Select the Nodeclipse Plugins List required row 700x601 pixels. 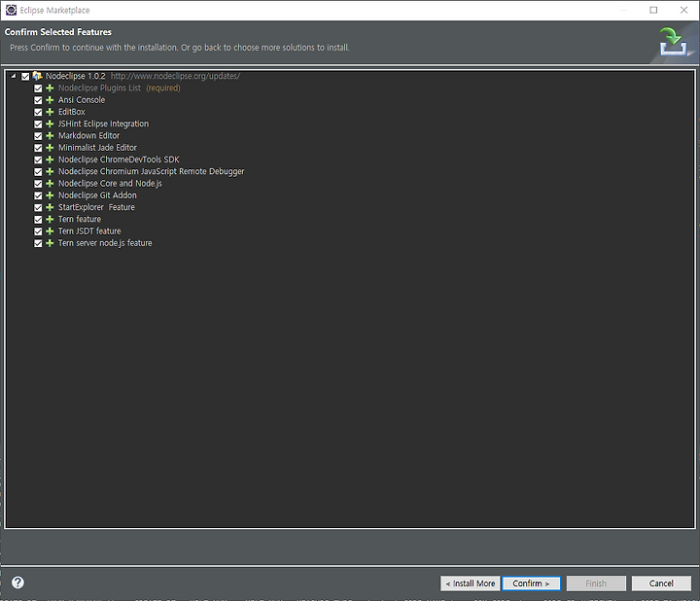point(120,88)
